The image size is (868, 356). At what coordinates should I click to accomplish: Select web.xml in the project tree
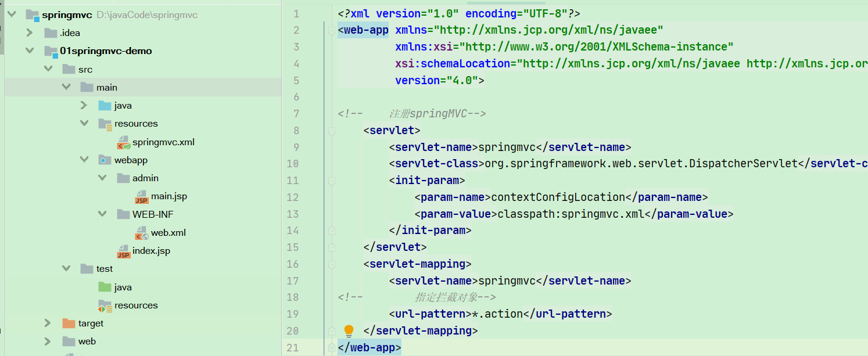[168, 233]
